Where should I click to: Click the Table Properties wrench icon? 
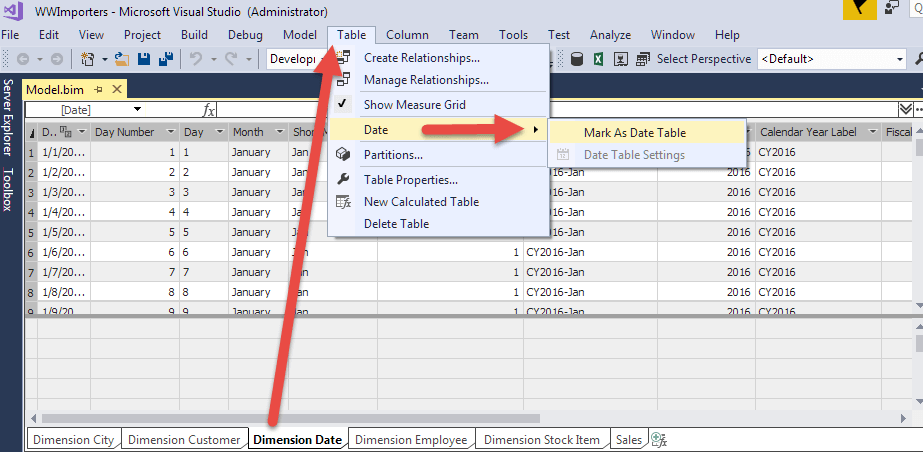[x=343, y=180]
